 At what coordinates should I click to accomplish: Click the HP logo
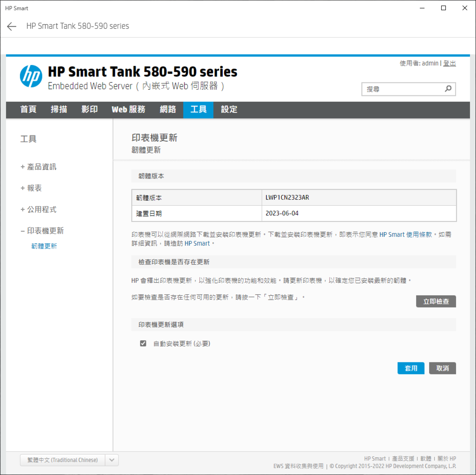point(31,76)
